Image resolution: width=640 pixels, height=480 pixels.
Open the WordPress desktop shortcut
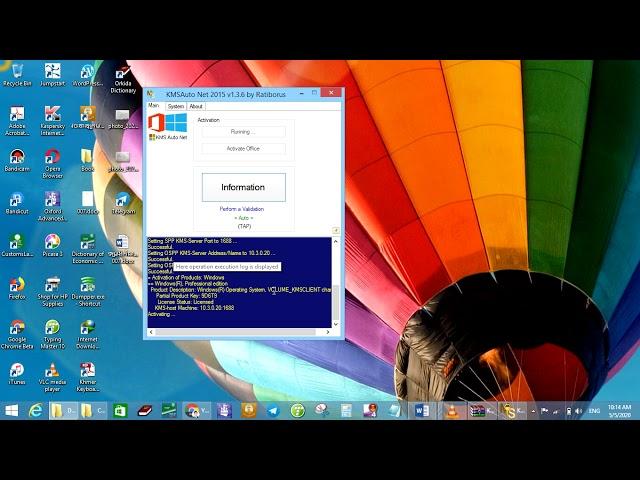pyautogui.click(x=87, y=75)
